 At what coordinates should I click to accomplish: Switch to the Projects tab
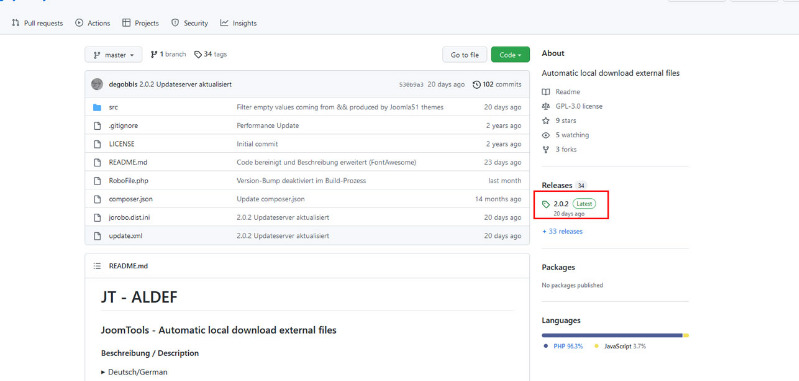pos(141,23)
